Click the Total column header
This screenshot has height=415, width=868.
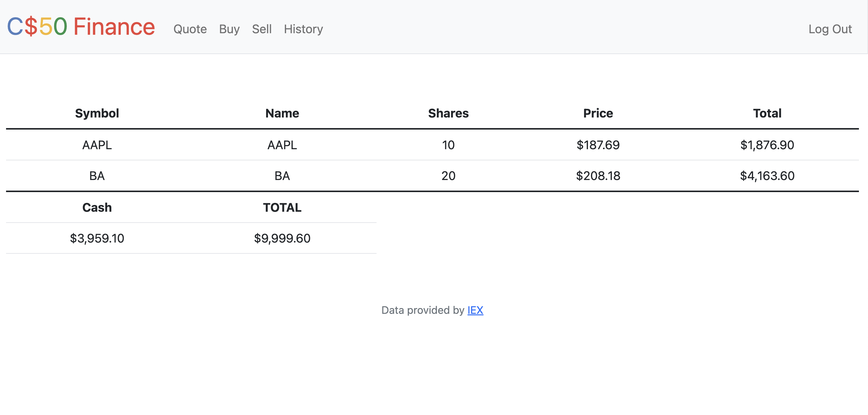coord(767,114)
